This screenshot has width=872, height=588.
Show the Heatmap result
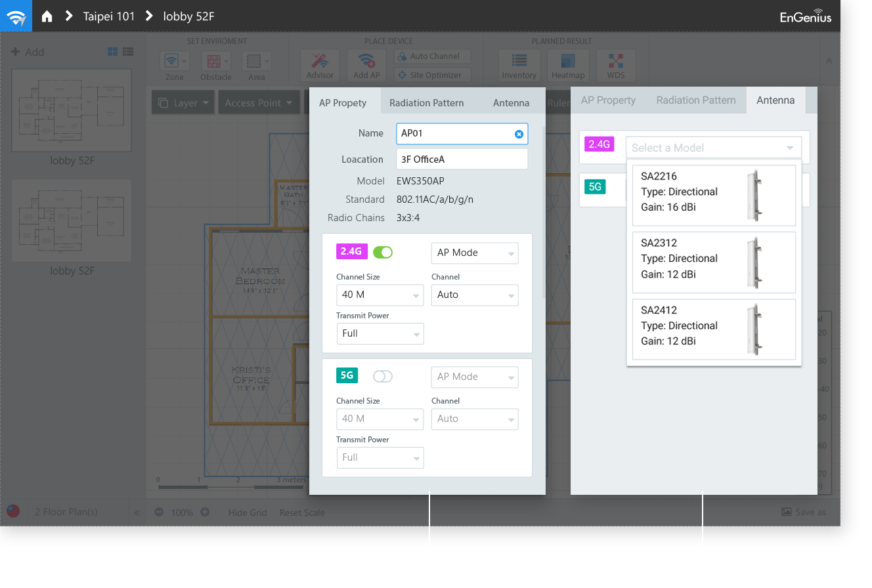[568, 65]
